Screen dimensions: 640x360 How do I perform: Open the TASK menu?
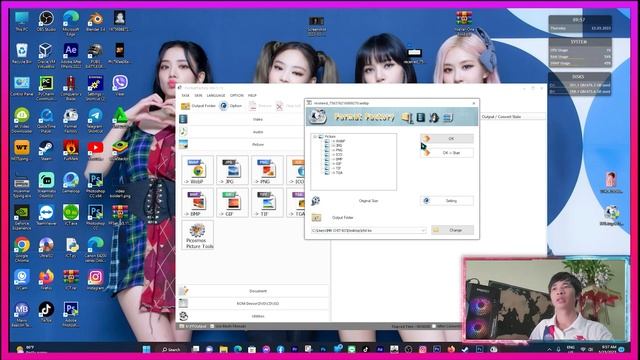[185, 96]
